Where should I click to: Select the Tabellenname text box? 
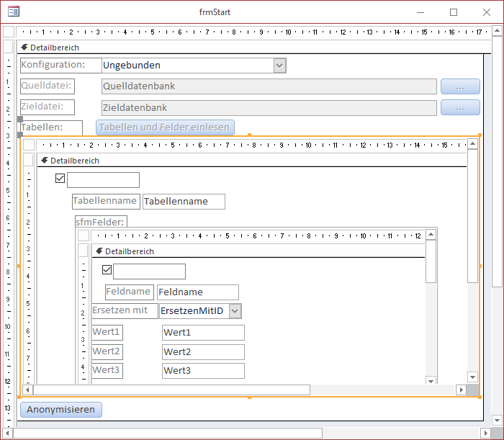click(x=184, y=202)
